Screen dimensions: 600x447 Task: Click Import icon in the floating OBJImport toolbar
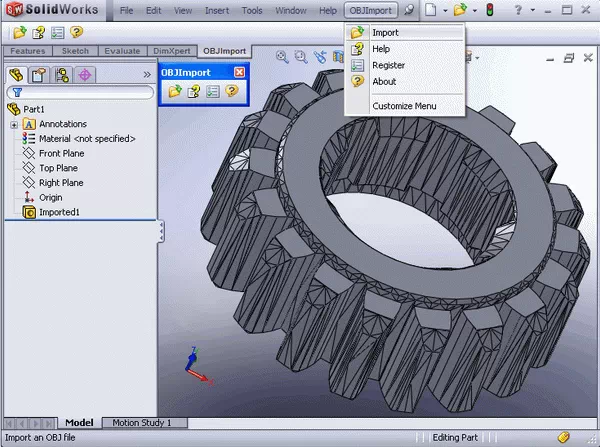click(175, 91)
